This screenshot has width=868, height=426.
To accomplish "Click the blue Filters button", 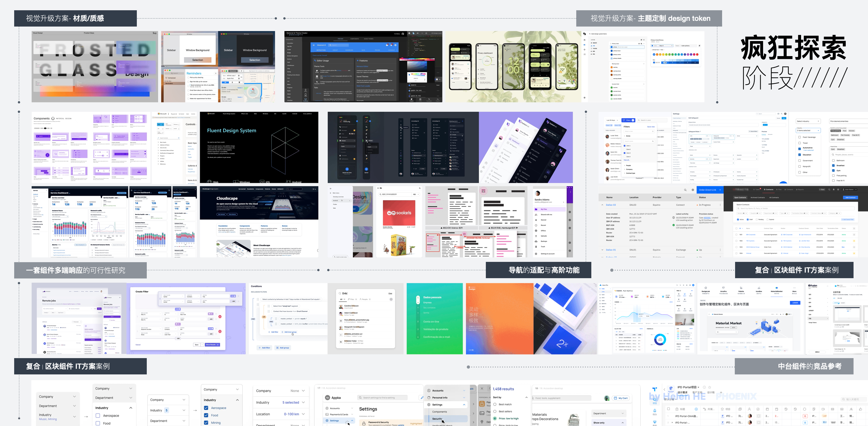I will (628, 120).
